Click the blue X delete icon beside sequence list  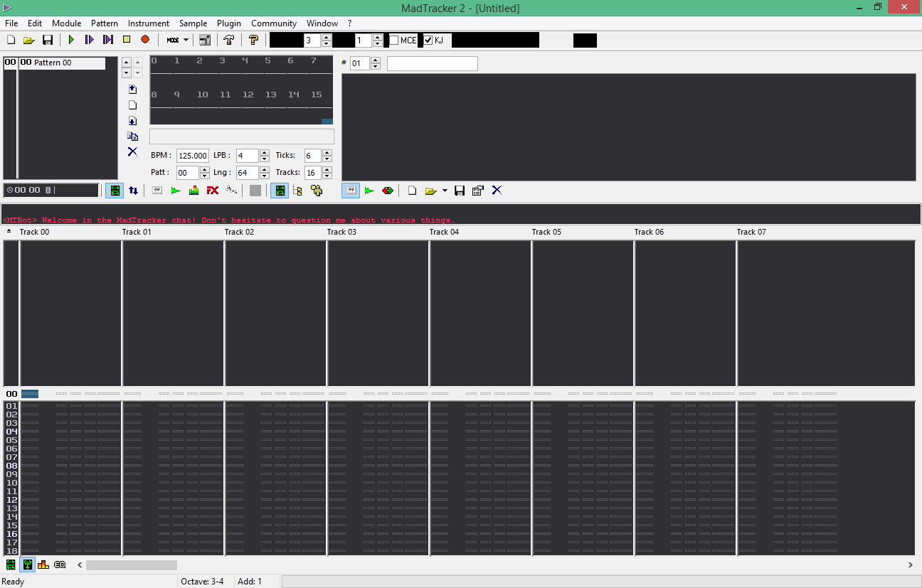[x=132, y=151]
